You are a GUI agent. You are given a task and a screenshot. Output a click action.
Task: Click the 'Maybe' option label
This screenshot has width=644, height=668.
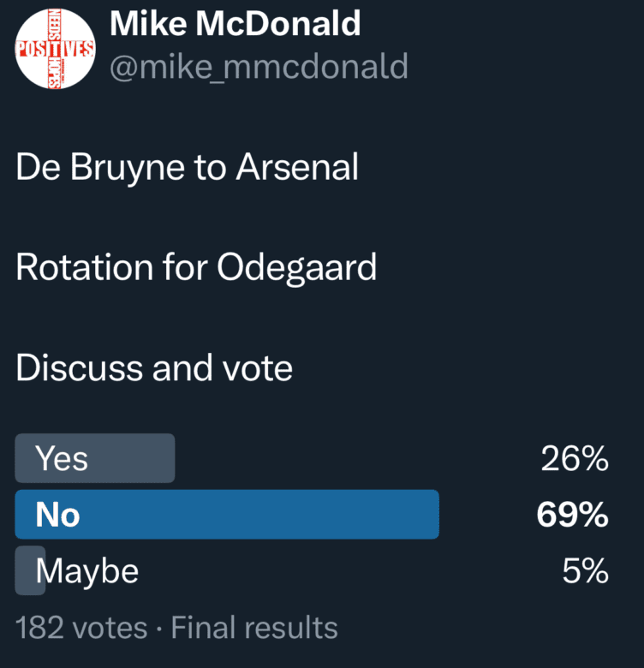point(87,570)
